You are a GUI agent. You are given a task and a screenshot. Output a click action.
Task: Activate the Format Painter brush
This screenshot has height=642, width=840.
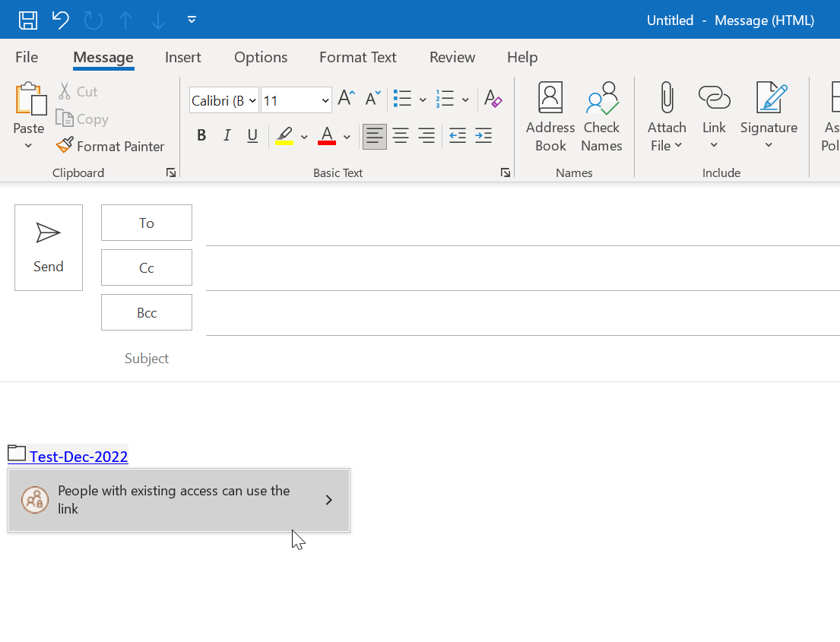[109, 146]
